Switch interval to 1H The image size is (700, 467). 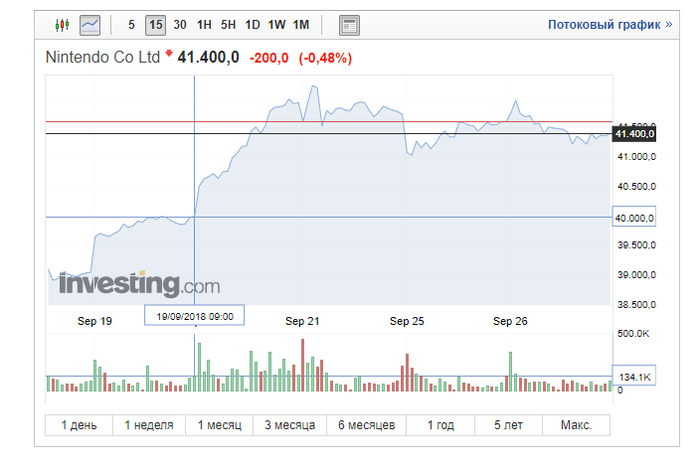click(204, 24)
